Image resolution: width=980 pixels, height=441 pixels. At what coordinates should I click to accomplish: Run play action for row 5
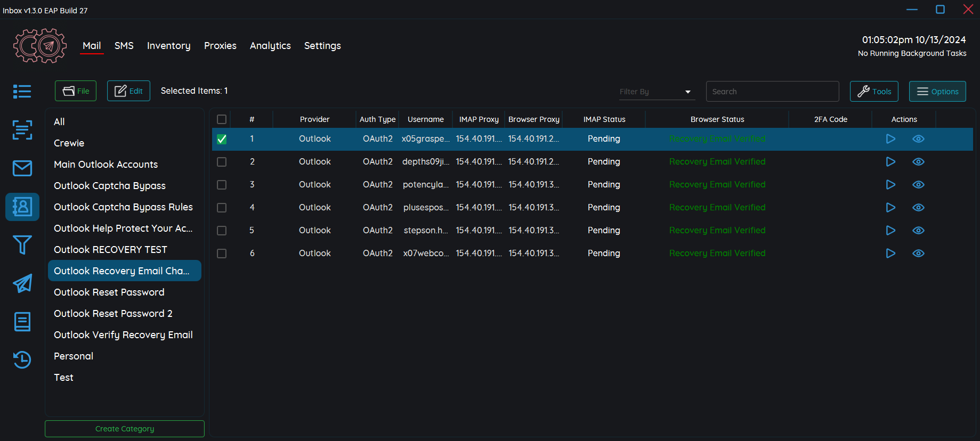click(x=890, y=231)
